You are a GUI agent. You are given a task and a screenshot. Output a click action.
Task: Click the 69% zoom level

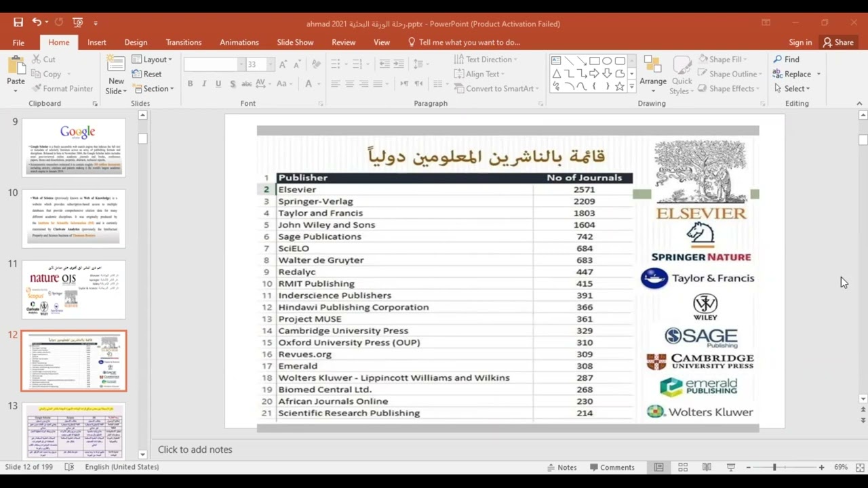click(x=841, y=467)
